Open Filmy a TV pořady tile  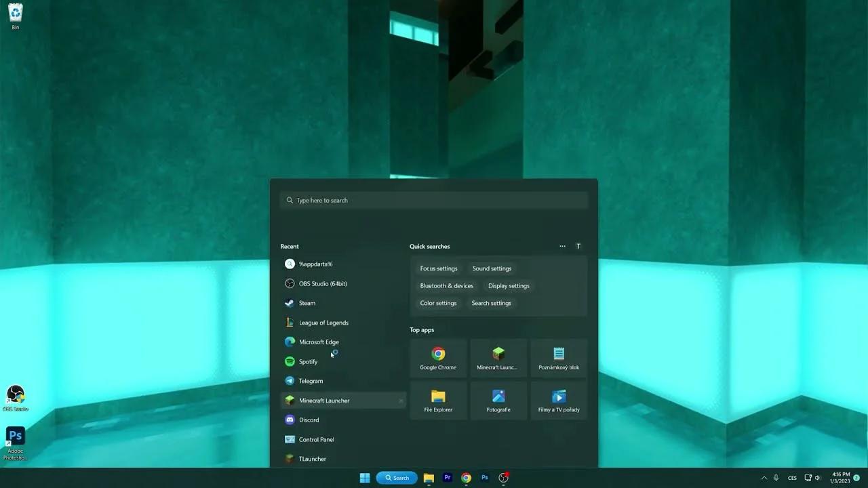pyautogui.click(x=559, y=401)
